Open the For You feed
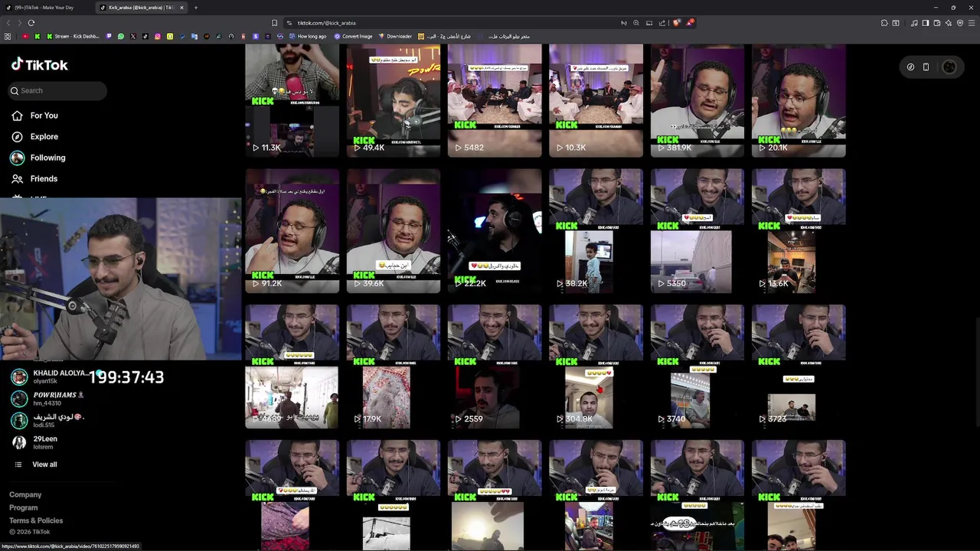This screenshot has height=551, width=980. pos(44,116)
